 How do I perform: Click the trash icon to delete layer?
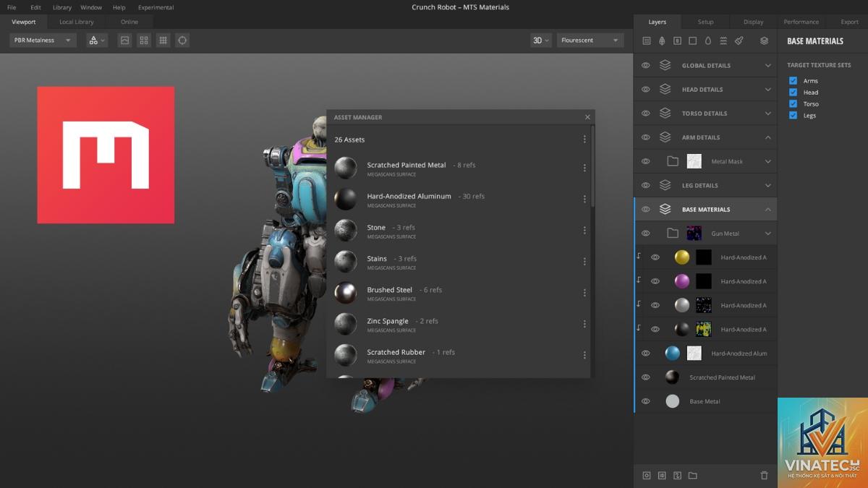tap(764, 476)
